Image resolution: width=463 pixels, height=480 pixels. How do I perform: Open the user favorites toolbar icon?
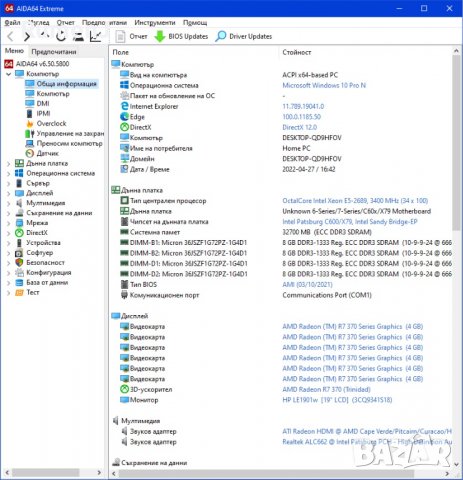[x=78, y=36]
